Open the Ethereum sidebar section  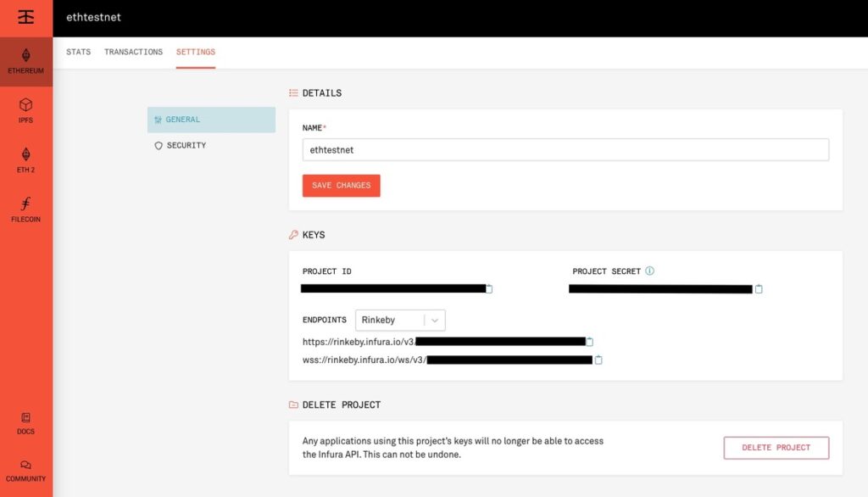coord(26,62)
